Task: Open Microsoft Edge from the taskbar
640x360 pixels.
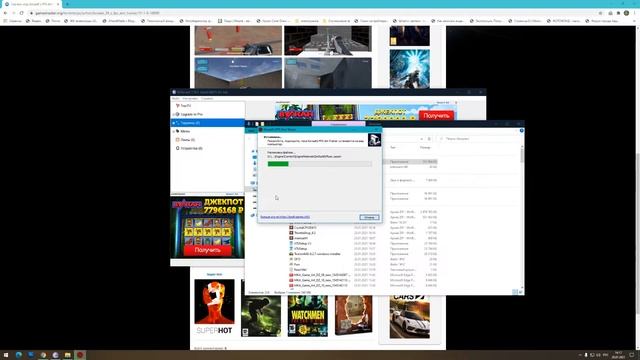Action: (x=18, y=355)
